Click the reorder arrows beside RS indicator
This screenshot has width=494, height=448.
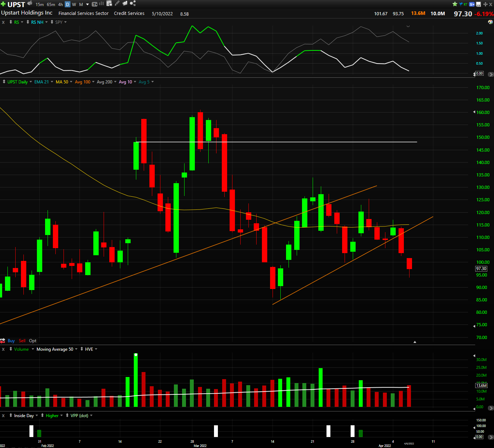pos(11,22)
